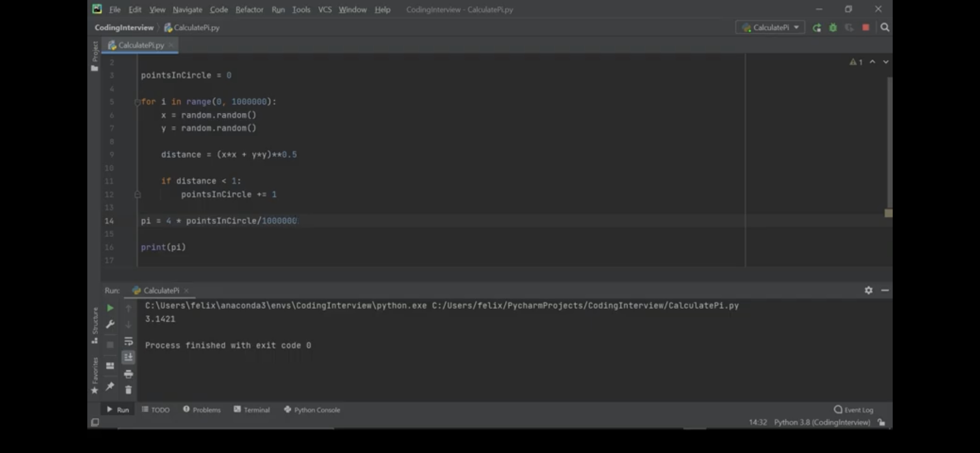
Task: Open the Edit menu
Action: 135,9
